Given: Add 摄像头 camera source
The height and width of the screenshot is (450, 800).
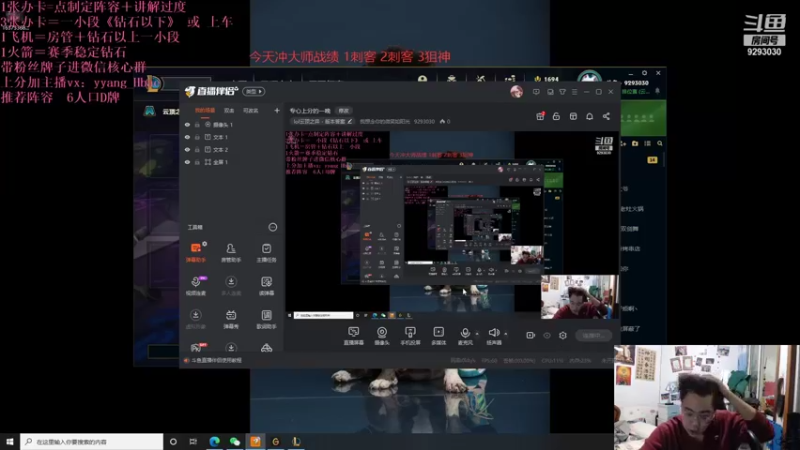Looking at the screenshot, I should [382, 336].
